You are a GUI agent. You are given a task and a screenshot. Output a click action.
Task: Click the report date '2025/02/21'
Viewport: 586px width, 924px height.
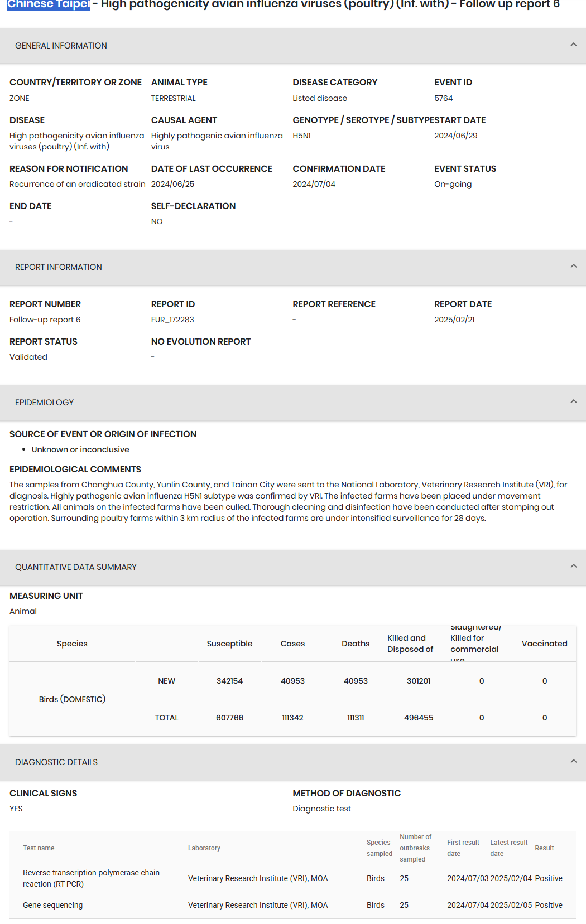[455, 320]
